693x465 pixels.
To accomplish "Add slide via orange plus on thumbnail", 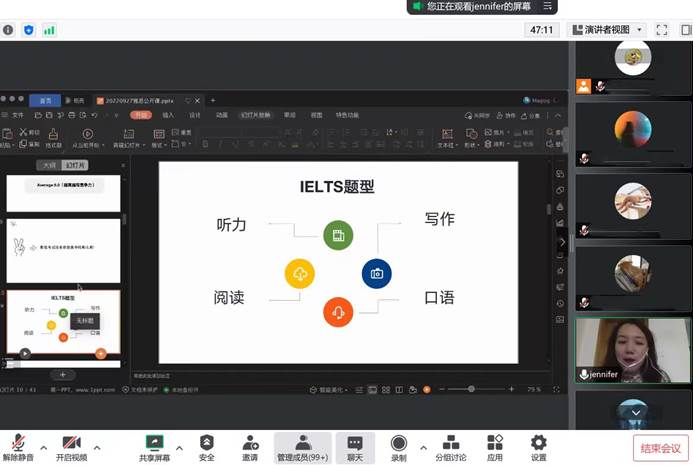I will pyautogui.click(x=101, y=353).
